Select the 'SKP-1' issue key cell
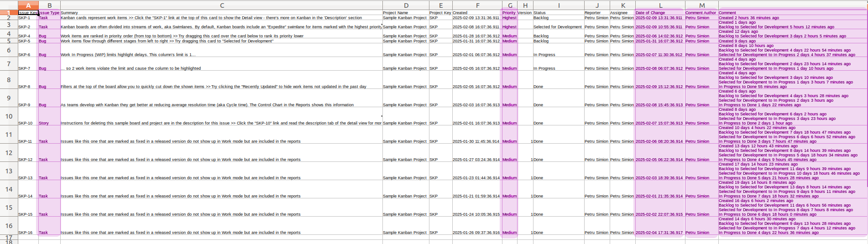Screen dimensions: 868x244 coord(28,18)
